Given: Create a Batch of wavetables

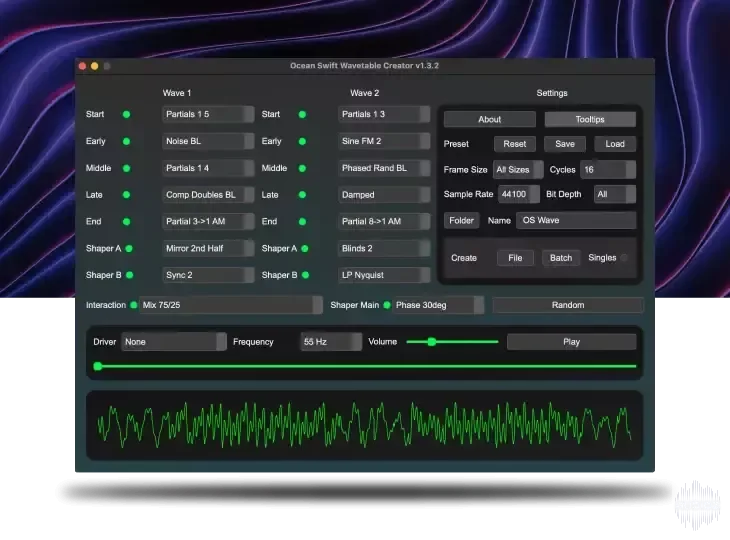Looking at the screenshot, I should [561, 258].
